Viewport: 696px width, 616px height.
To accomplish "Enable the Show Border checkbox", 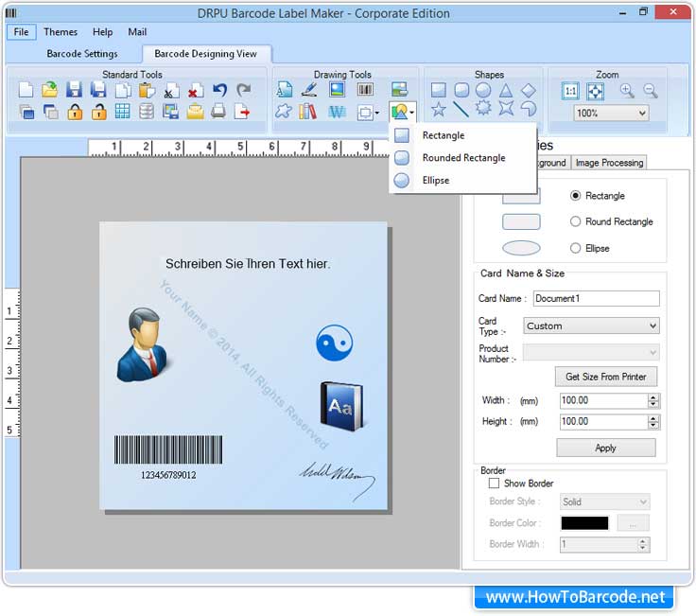I will tap(494, 483).
